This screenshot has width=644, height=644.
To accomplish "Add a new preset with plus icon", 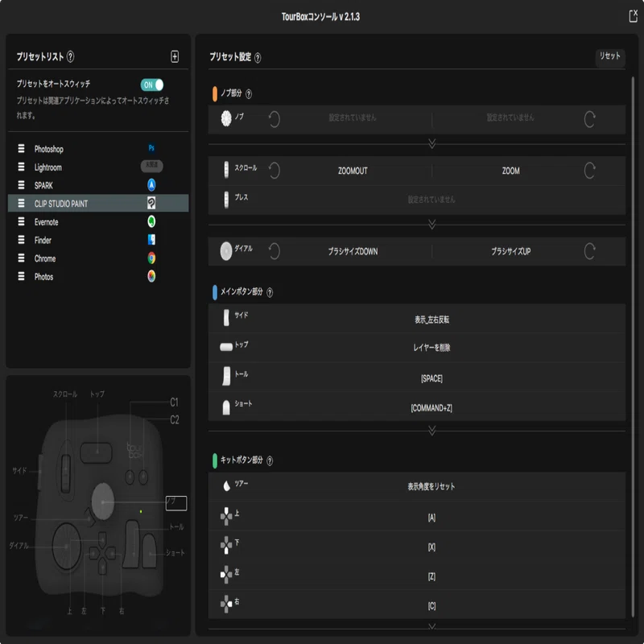I will [x=175, y=56].
